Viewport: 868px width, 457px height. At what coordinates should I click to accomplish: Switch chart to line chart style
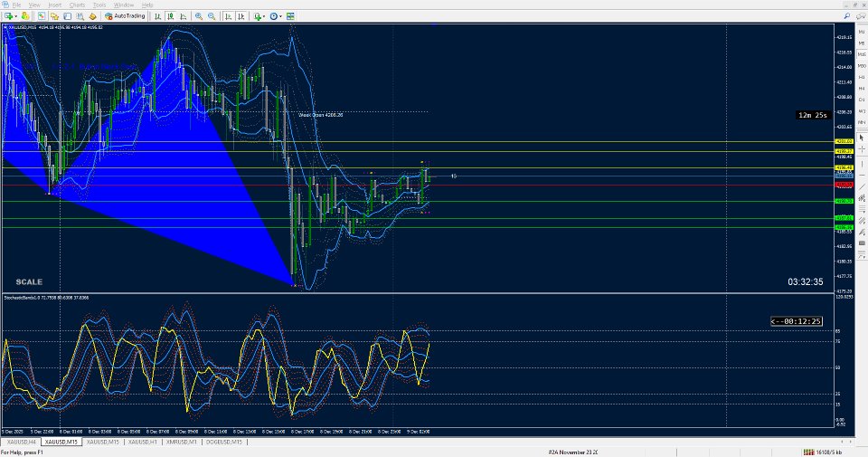coord(184,16)
